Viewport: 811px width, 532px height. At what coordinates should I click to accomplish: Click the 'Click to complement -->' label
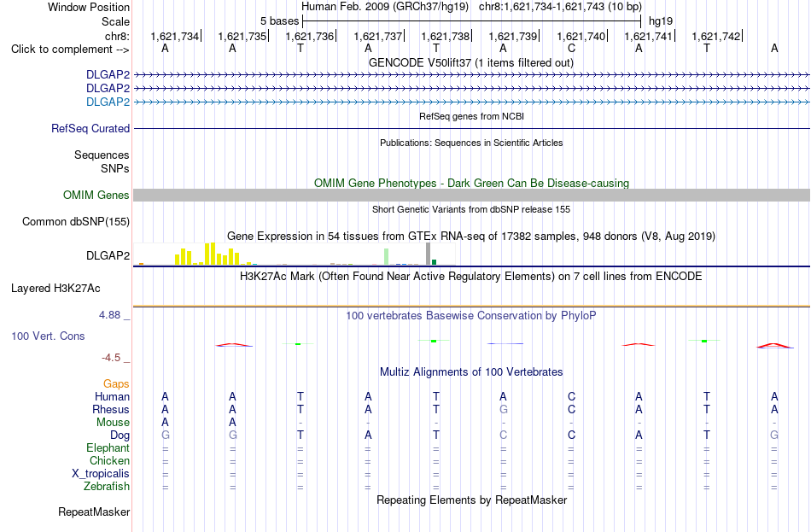click(x=70, y=50)
